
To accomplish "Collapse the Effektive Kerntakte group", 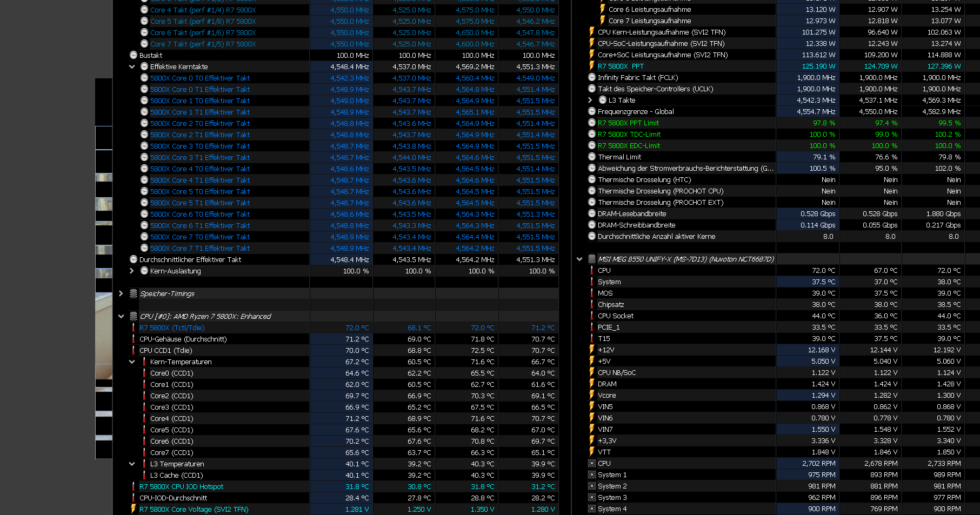I will pos(132,67).
